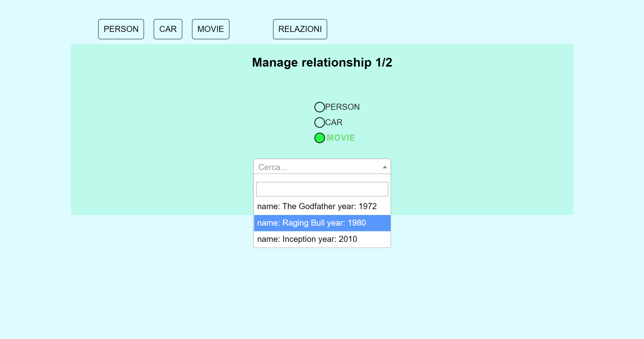Select name: Raging Bull year: 1980

tap(321, 222)
